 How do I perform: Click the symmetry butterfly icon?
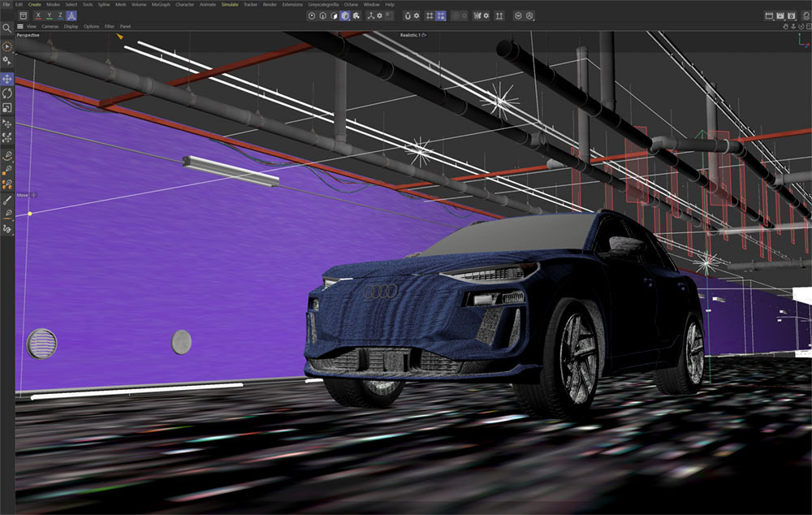477,16
